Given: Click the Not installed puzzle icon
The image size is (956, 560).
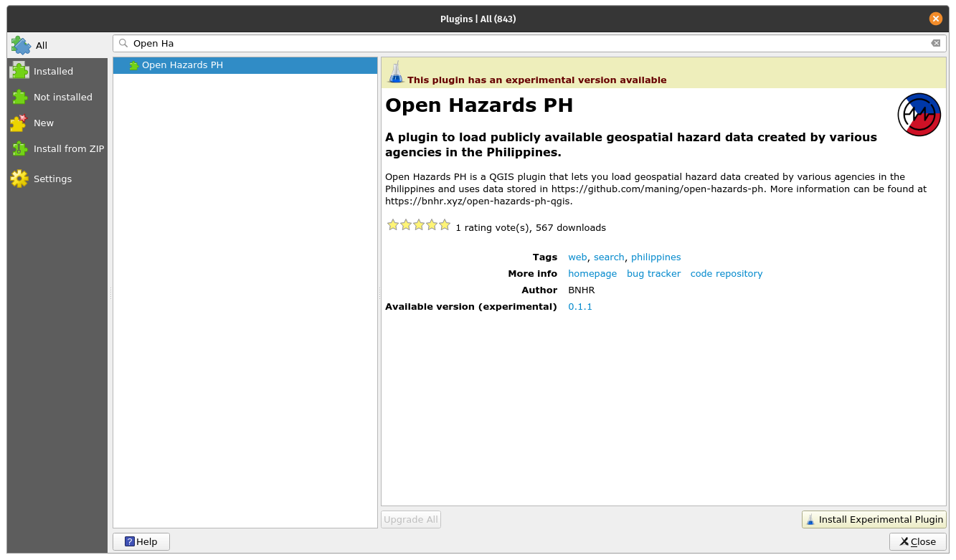Looking at the screenshot, I should click(19, 97).
